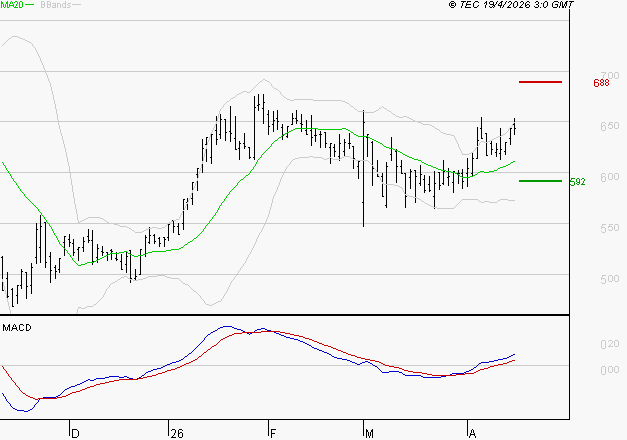Click the F month marker on time axis
The height and width of the screenshot is (440, 627).
coord(273,433)
